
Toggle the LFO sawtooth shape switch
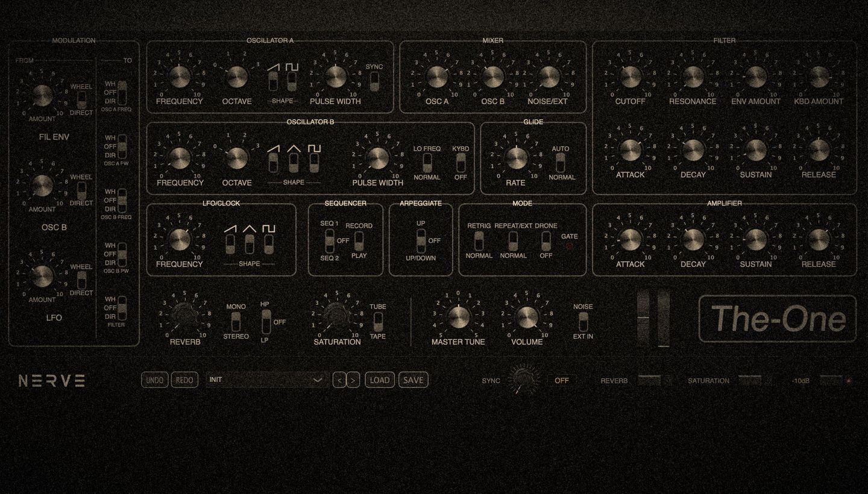(230, 244)
